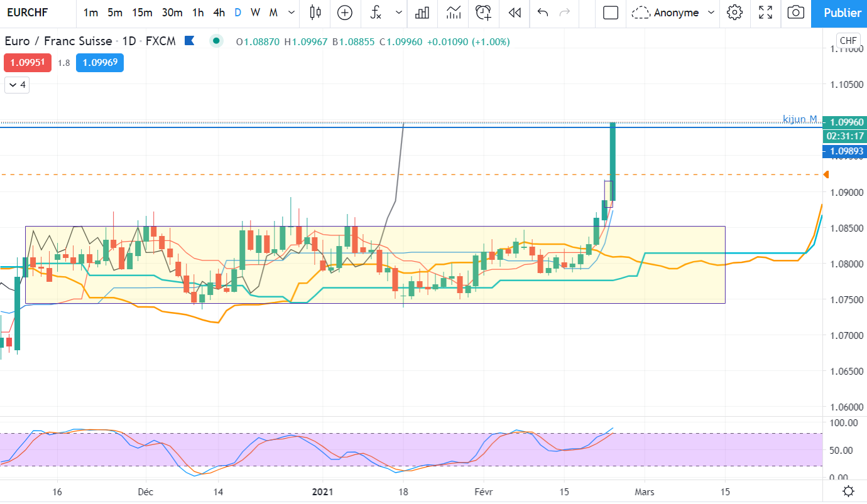Enter fullscreen mode
This screenshot has height=504, width=867.
tap(765, 13)
